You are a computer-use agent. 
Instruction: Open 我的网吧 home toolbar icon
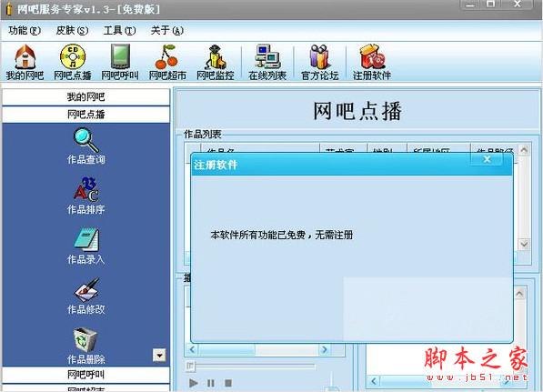click(x=25, y=63)
